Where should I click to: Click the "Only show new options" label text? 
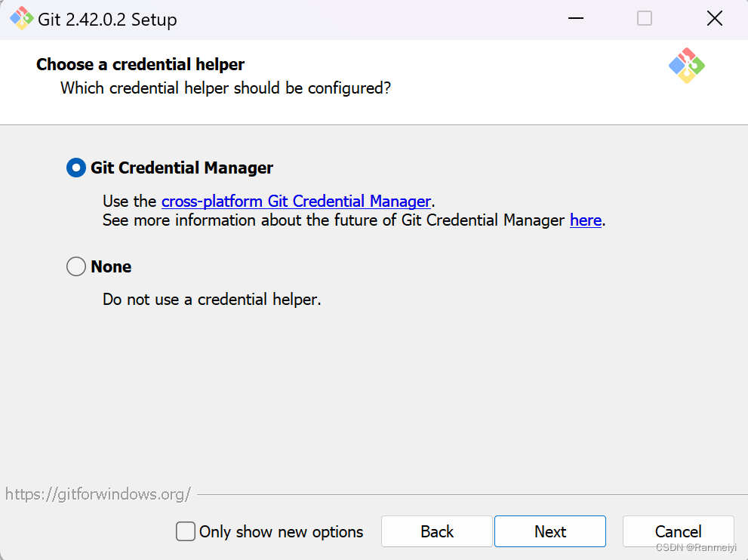tap(281, 532)
